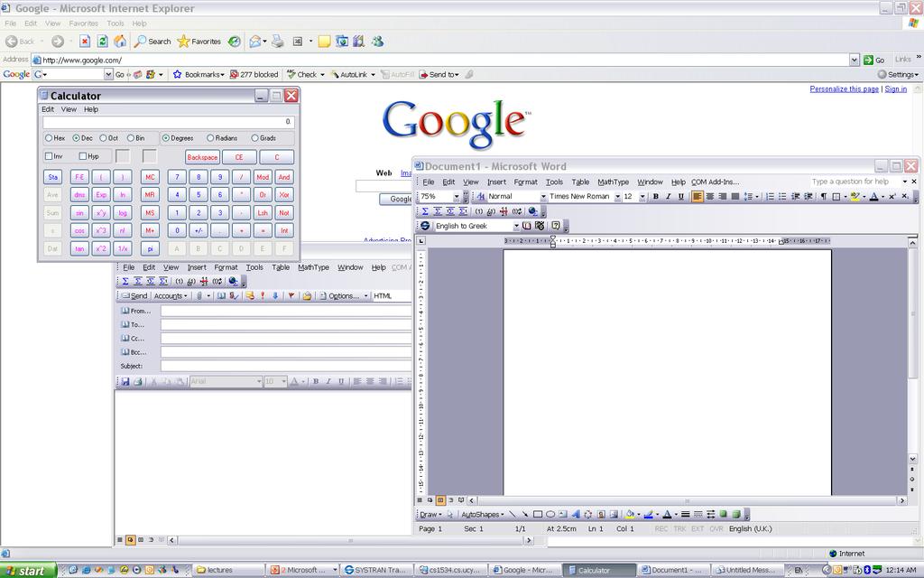Click the Home icon in Internet Explorer
This screenshot has width=924, height=578.
coord(120,42)
